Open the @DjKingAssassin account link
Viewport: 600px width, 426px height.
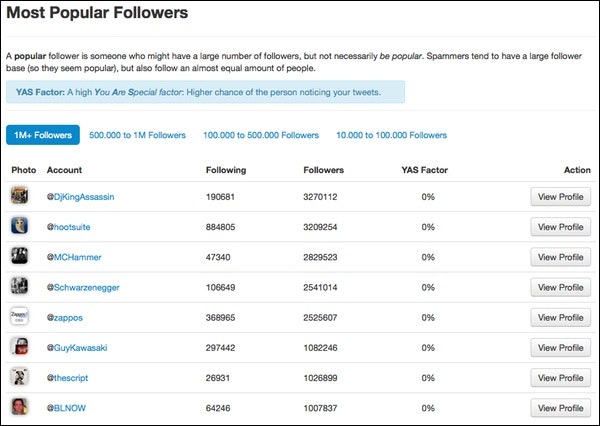coord(80,197)
